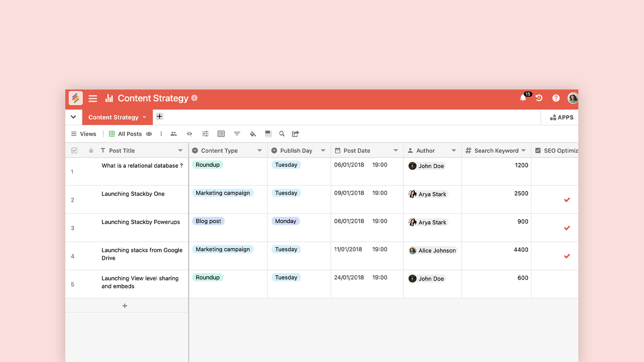
Task: Expand the Content Type column dropdown
Action: point(259,151)
